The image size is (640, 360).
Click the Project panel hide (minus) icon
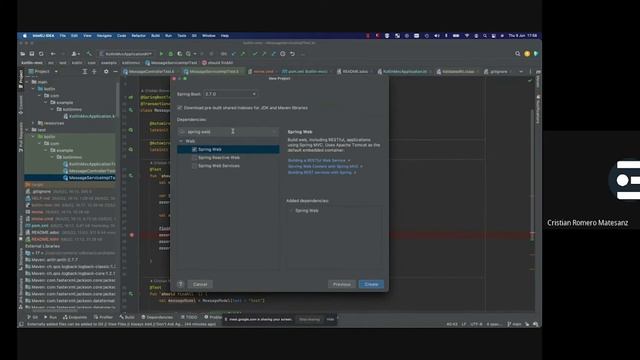pyautogui.click(x=115, y=71)
